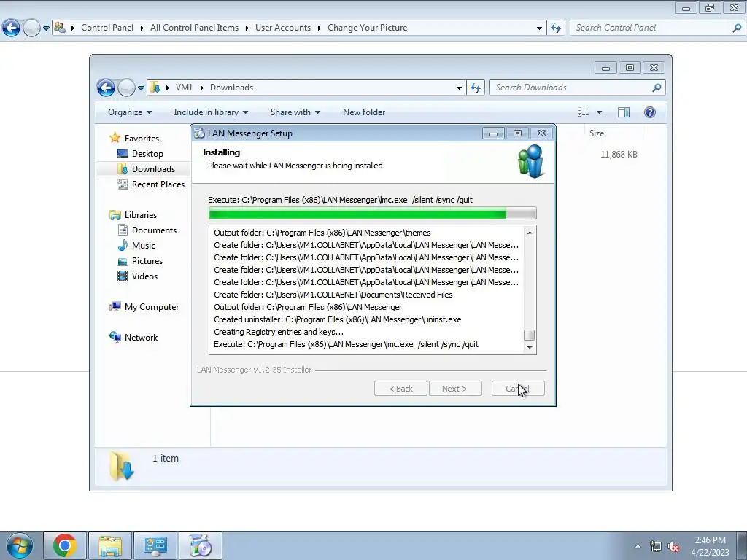Click Downloads folder icon in Explorer address bar
Screen dimensions: 747x560
pyautogui.click(x=155, y=87)
